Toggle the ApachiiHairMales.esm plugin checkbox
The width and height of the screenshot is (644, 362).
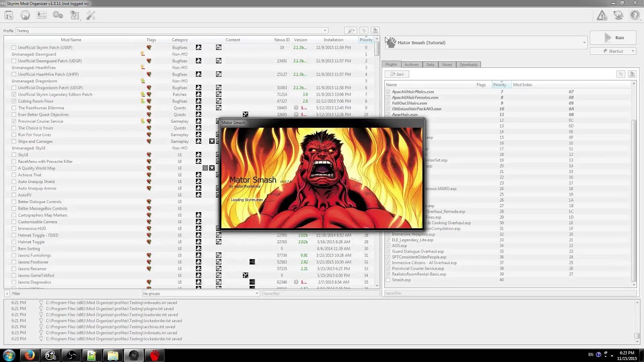(x=388, y=92)
